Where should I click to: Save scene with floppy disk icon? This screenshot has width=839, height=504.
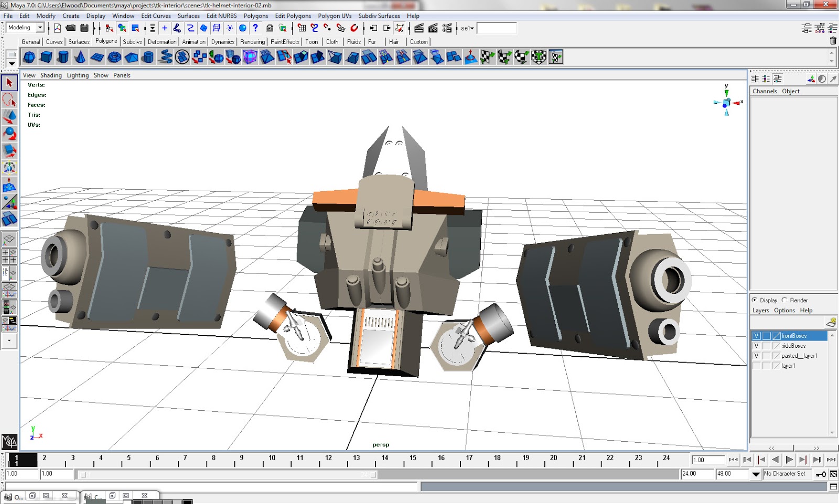tap(84, 28)
